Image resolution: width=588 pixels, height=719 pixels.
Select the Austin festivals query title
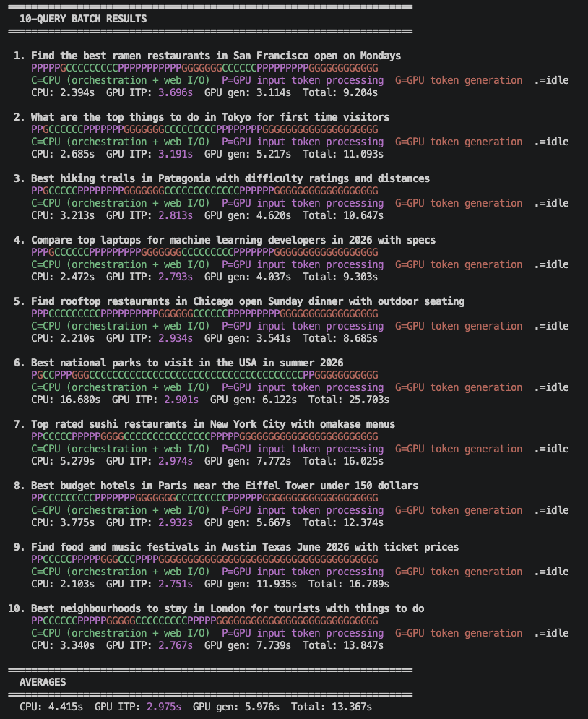245,547
